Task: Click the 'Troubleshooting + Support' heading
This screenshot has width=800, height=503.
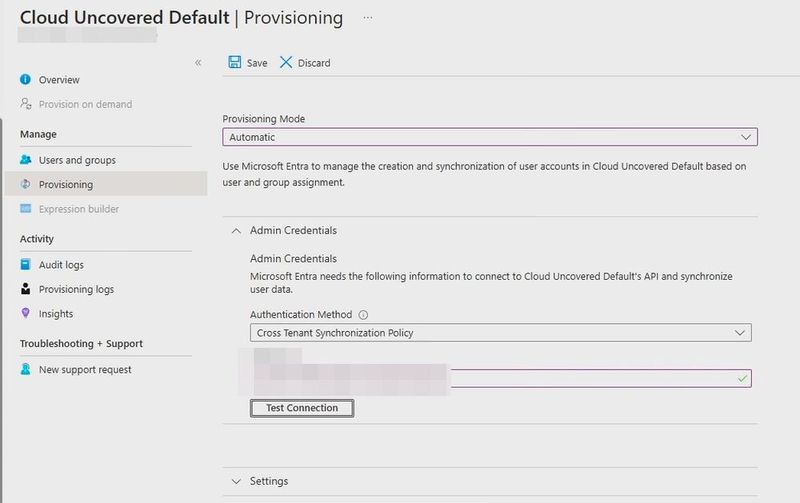Action: [81, 343]
